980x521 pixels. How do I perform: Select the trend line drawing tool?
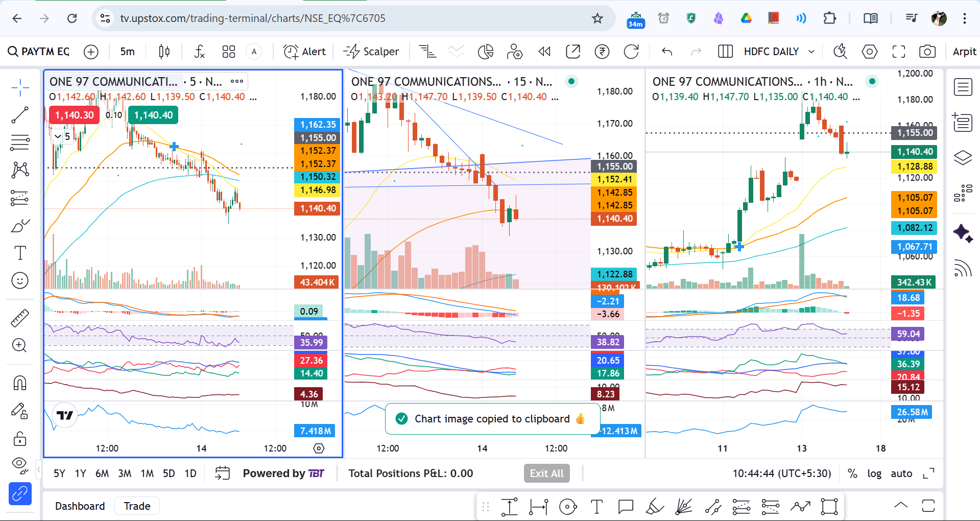[x=20, y=115]
